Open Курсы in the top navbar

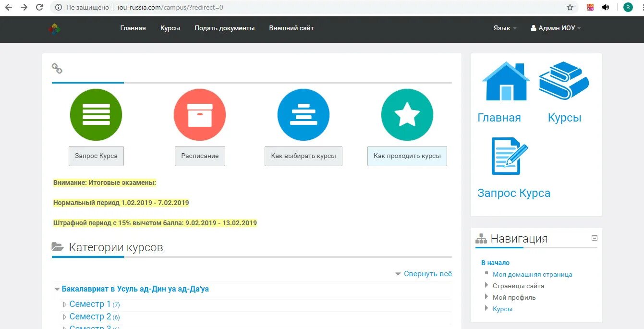170,28
